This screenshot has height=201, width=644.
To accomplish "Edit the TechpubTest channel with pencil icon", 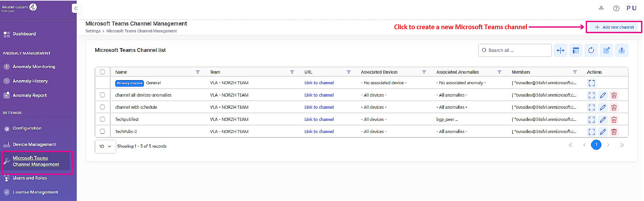I will pos(603,120).
